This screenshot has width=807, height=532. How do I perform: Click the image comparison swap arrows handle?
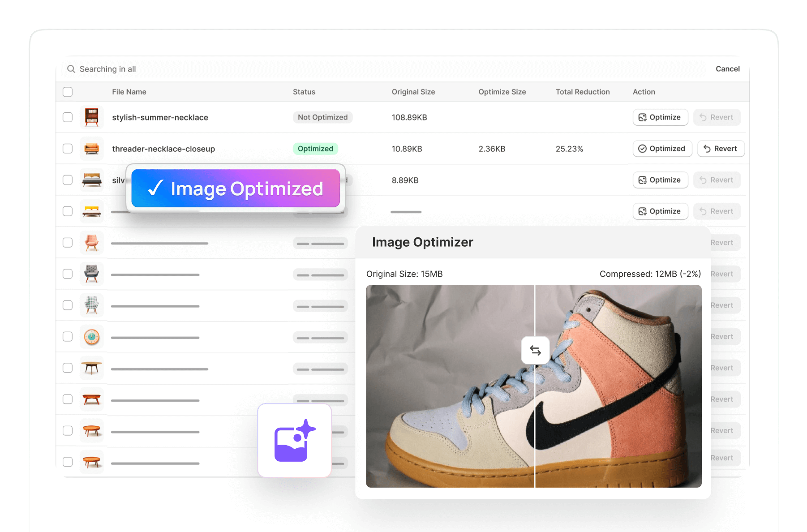click(535, 350)
